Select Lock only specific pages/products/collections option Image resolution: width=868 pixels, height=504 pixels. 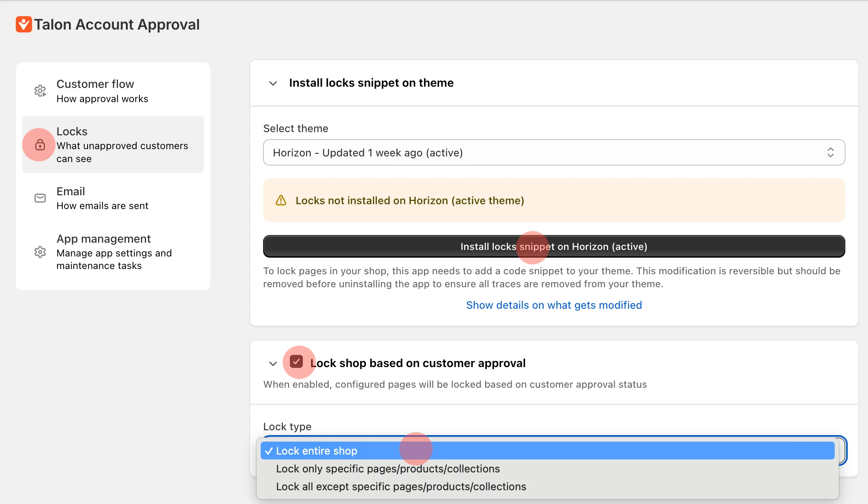(x=388, y=469)
